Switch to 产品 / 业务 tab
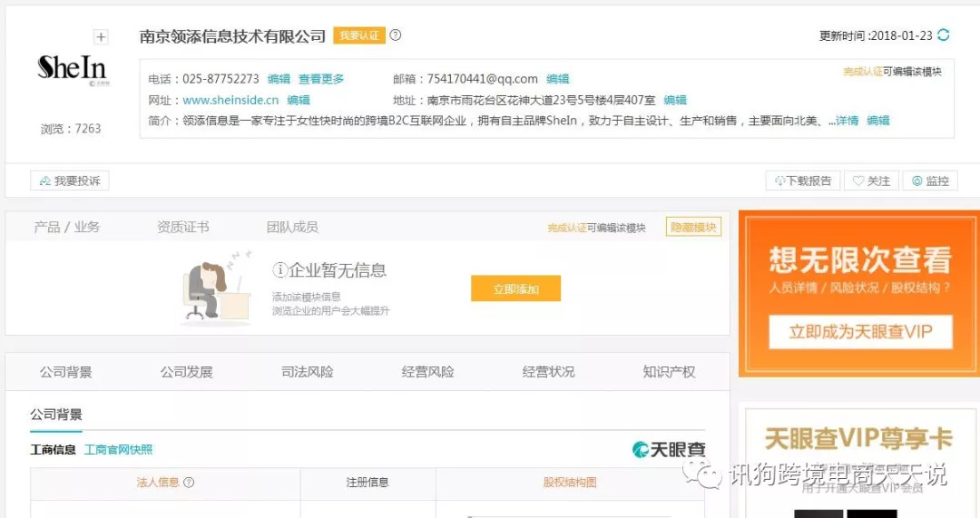 pos(67,227)
